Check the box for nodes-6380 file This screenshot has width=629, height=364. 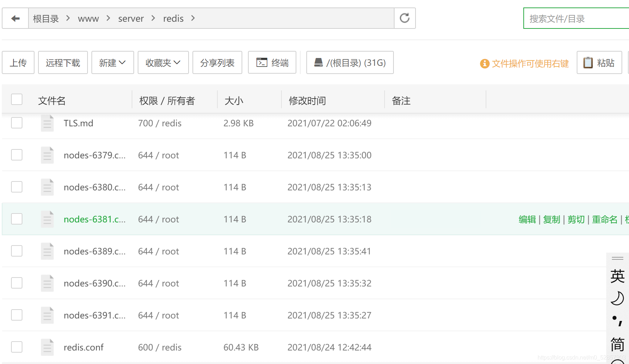(17, 187)
